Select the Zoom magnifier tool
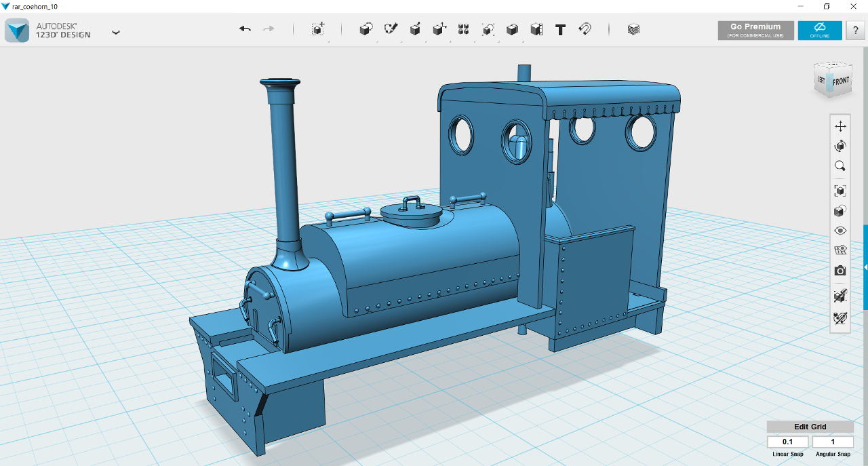Viewport: 868px width, 466px height. click(x=840, y=166)
